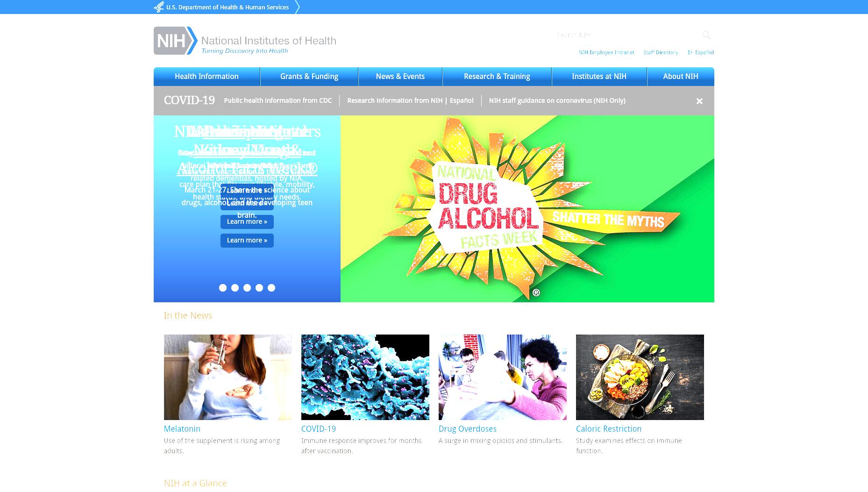Open the NIH Employee Intranet link
Image resolution: width=868 pixels, height=492 pixels.
606,52
